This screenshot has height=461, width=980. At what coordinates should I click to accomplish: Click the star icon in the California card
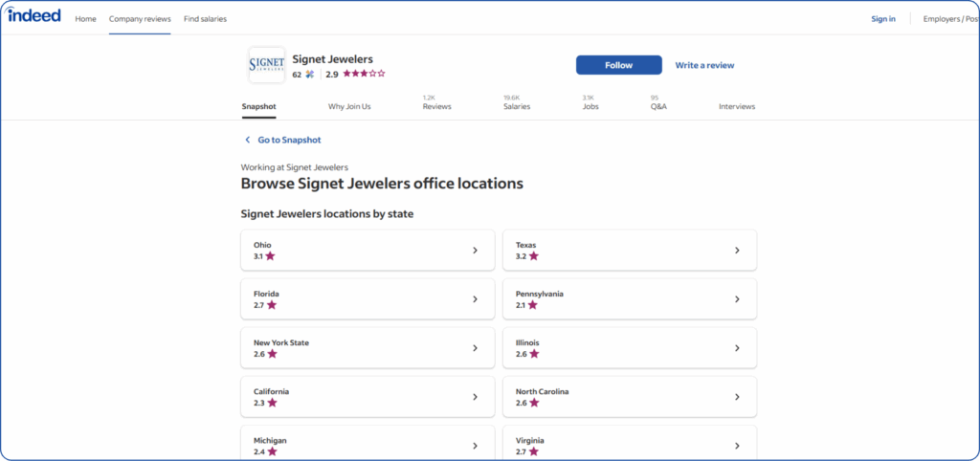[272, 403]
